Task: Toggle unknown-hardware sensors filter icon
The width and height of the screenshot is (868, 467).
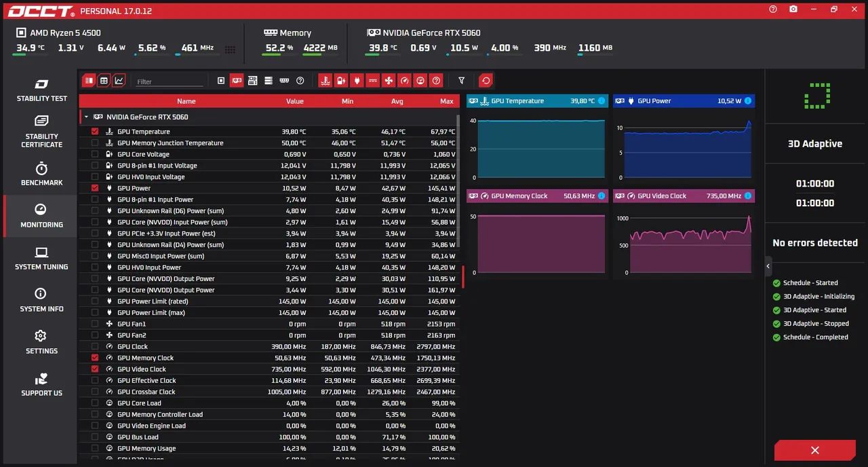Action: (300, 81)
